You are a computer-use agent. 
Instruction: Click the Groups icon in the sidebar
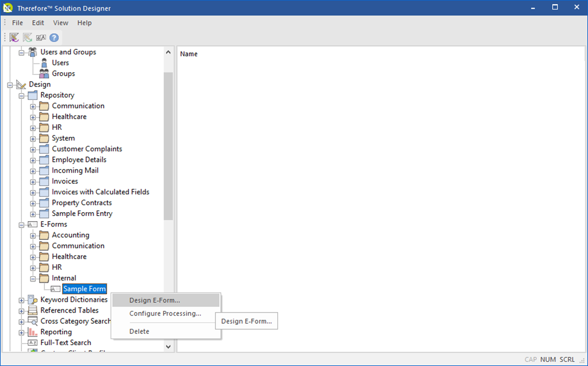pyautogui.click(x=44, y=73)
